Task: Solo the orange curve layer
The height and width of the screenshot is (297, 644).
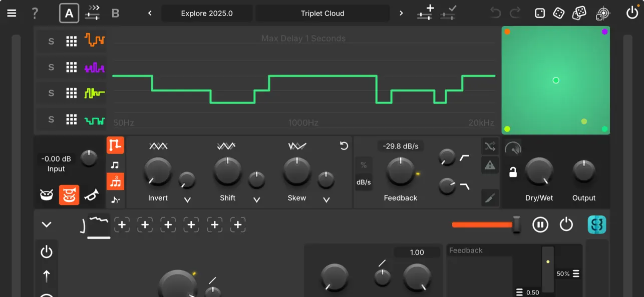Action: point(51,41)
